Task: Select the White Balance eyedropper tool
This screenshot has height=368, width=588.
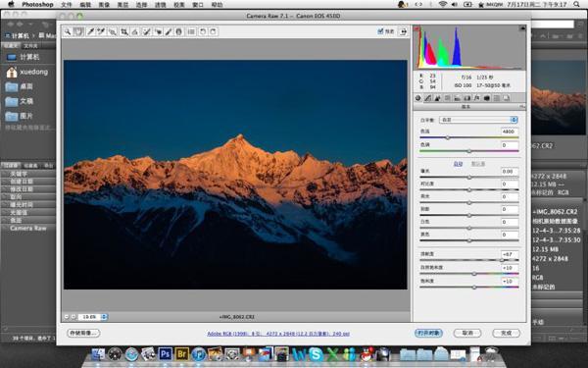Action: (x=90, y=32)
